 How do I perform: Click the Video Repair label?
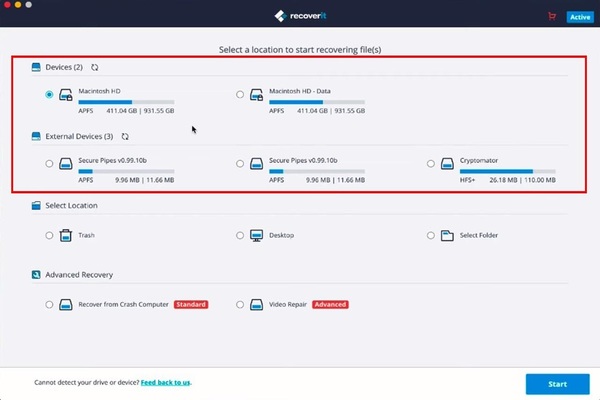pyautogui.click(x=288, y=305)
